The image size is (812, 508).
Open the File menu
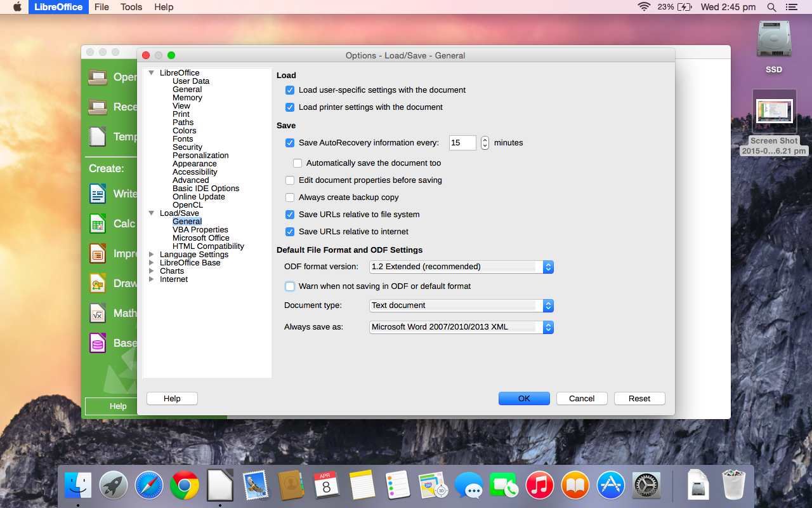pos(101,7)
